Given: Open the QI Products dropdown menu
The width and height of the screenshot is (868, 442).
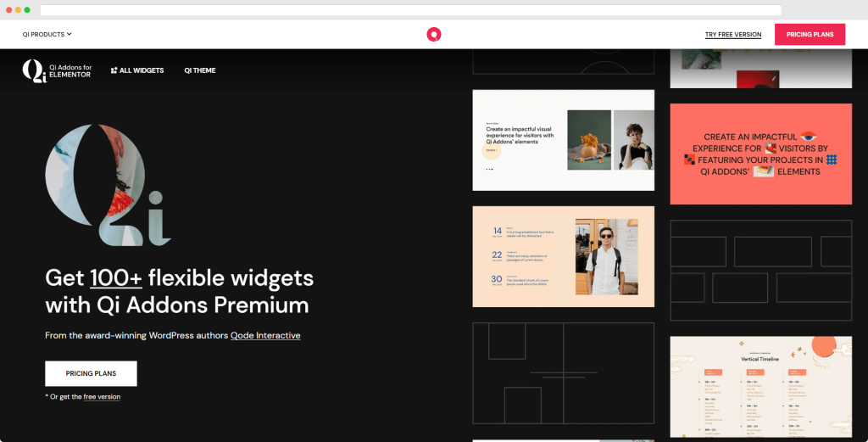Looking at the screenshot, I should [x=47, y=34].
